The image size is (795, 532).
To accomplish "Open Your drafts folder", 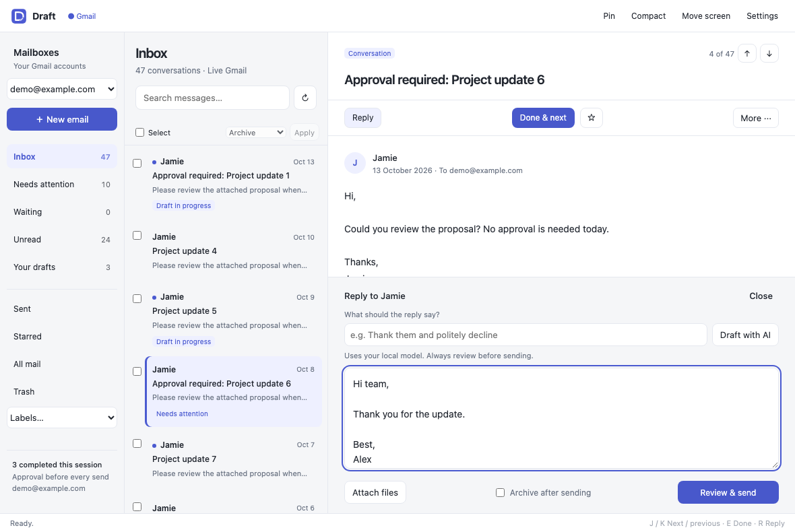I will (62, 267).
